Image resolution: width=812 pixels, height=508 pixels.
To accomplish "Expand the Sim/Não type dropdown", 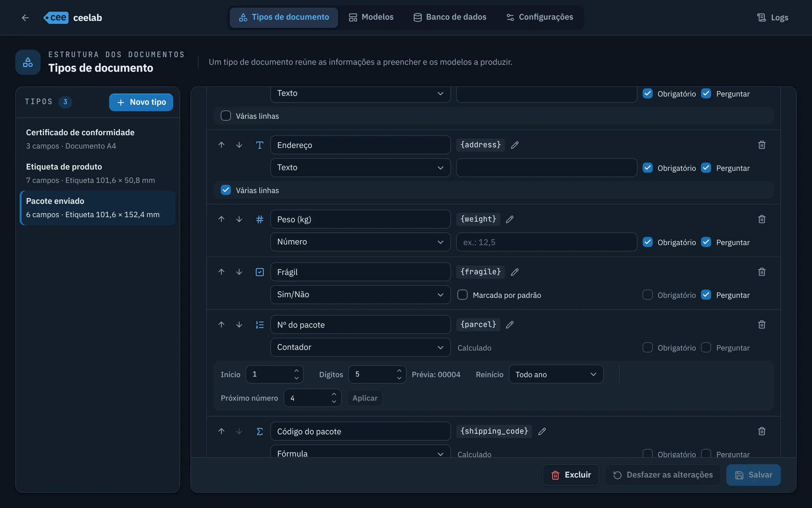I will 360,295.
